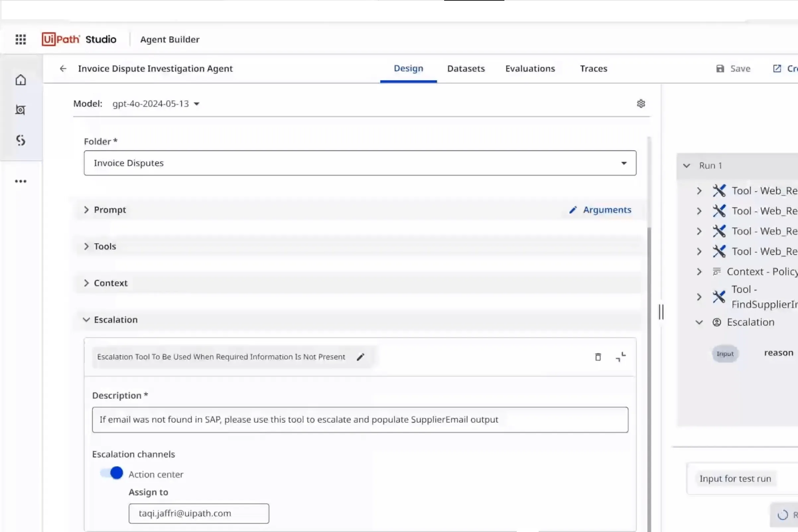The width and height of the screenshot is (798, 532).
Task: Click the first Tool - Web_Re wrench icon
Action: (x=719, y=191)
